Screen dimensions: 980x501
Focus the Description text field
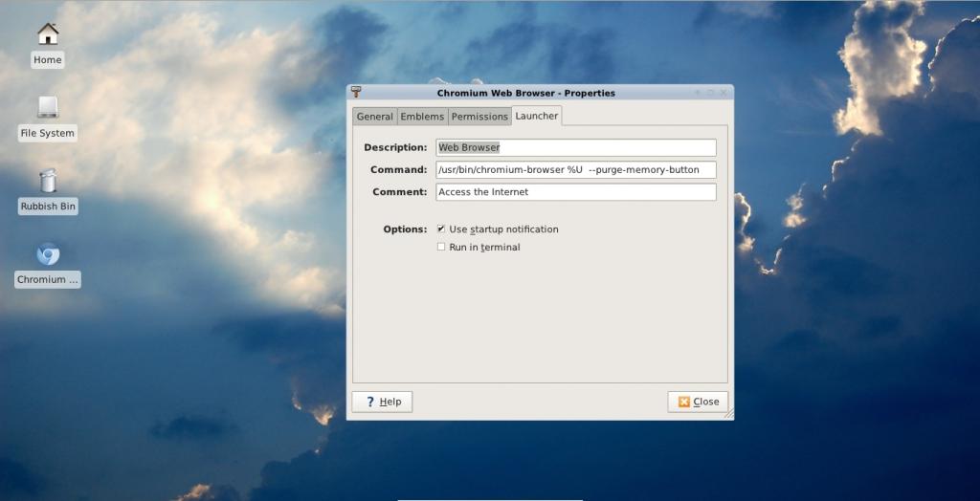575,147
